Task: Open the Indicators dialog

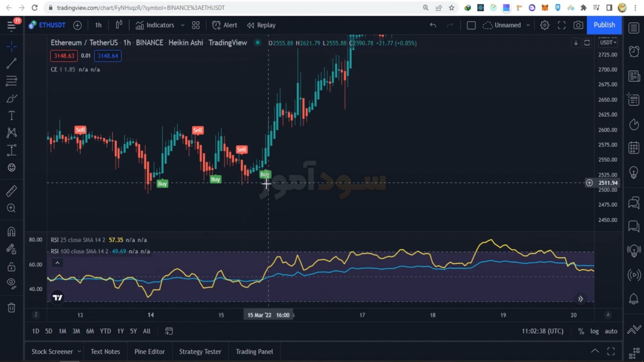Action: tap(155, 25)
